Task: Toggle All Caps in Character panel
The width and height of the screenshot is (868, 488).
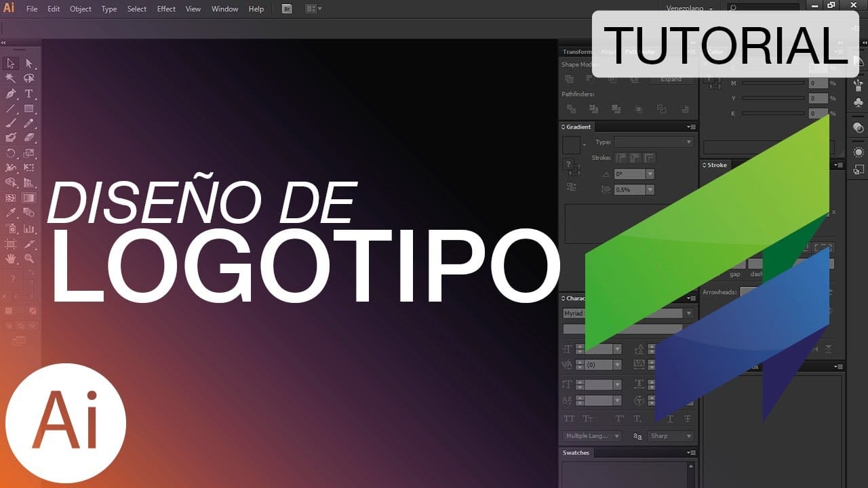Action: [x=570, y=419]
